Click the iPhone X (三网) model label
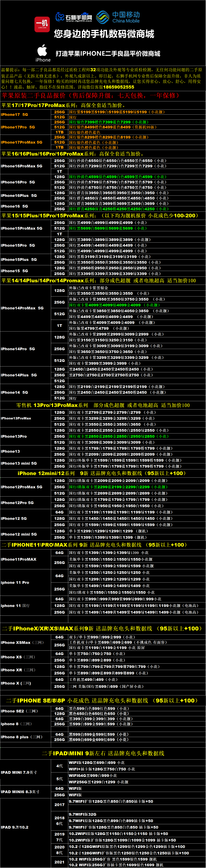206x868 pixels. pos(16,683)
